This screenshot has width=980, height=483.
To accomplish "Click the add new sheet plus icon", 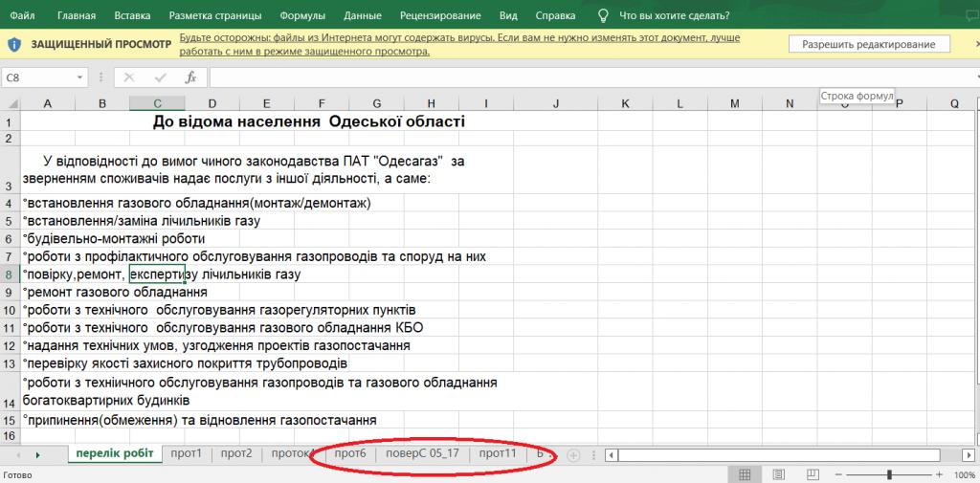I will [x=573, y=454].
